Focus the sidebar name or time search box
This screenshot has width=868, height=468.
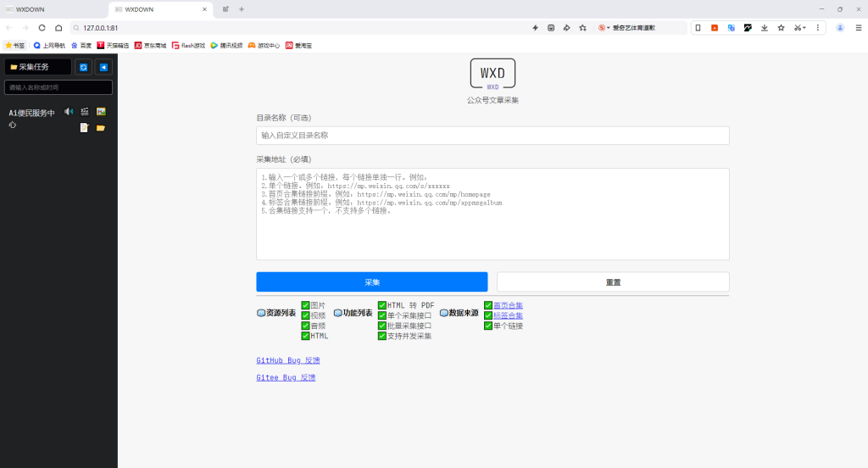(58, 87)
